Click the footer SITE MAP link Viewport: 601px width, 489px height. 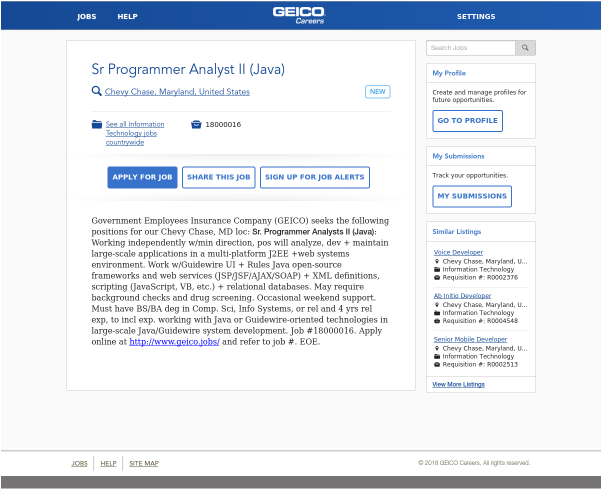(x=144, y=463)
